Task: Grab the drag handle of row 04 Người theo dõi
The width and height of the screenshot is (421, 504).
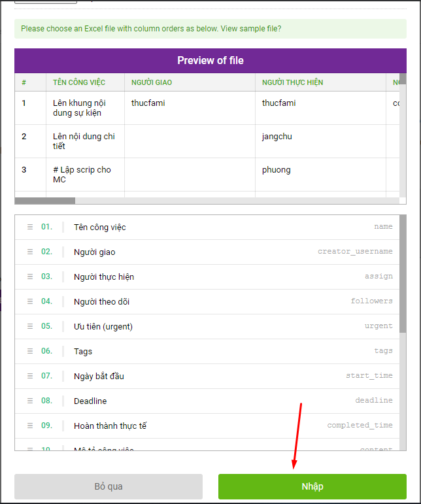Action: point(30,301)
